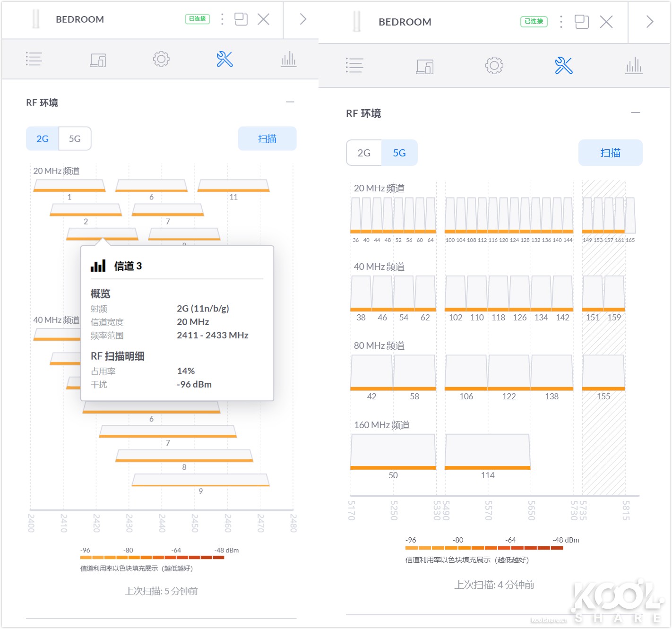The height and width of the screenshot is (629, 672).
Task: Start a scan with the left 扫描 button
Action: (267, 138)
